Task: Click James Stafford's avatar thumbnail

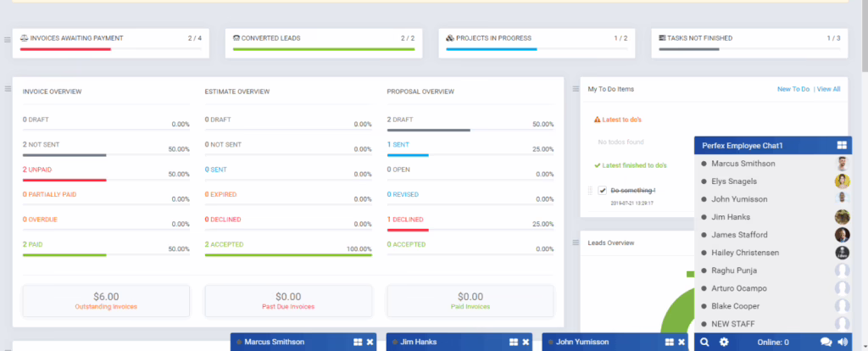Action: [x=842, y=235]
